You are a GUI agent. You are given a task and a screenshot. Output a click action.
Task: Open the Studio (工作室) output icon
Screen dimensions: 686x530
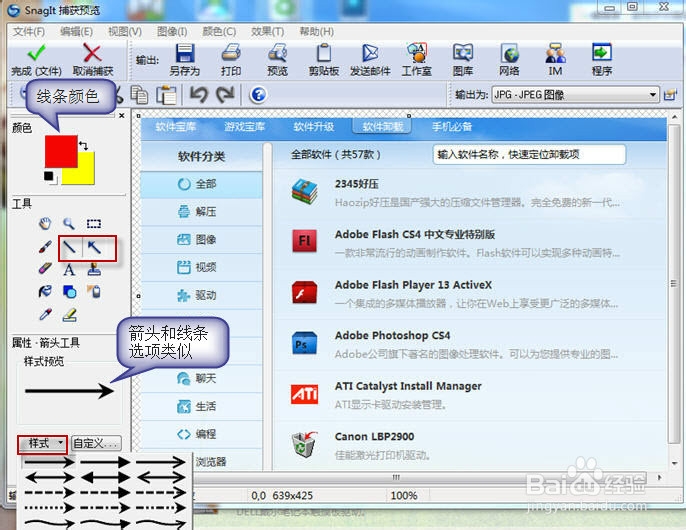[416, 53]
